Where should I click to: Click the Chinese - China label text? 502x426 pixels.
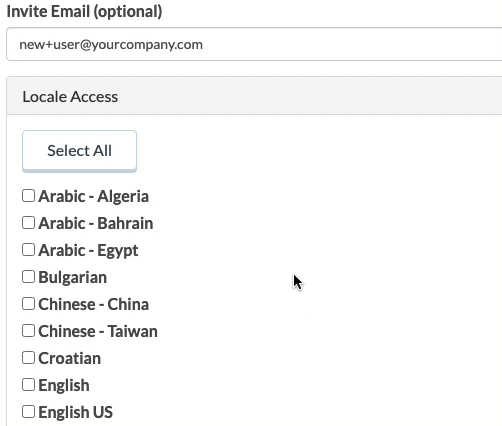point(94,305)
